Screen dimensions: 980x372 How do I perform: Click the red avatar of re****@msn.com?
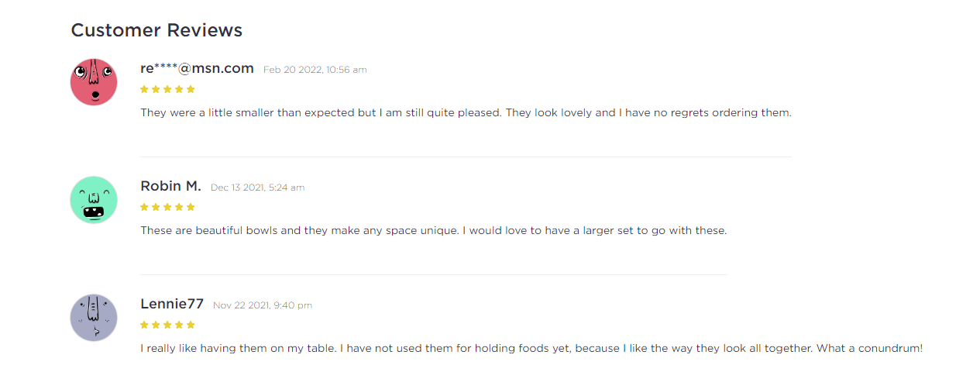tap(94, 82)
